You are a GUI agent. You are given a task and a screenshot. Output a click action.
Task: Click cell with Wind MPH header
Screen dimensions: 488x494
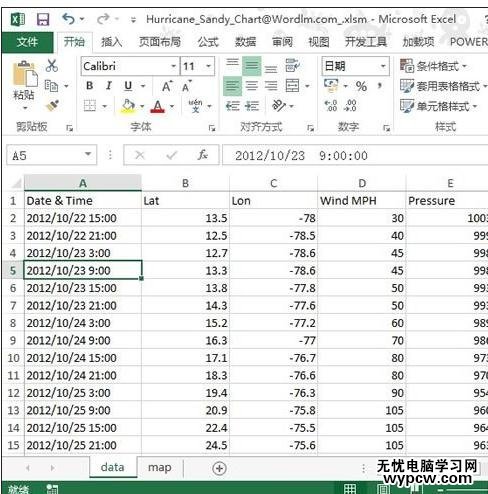(x=361, y=201)
